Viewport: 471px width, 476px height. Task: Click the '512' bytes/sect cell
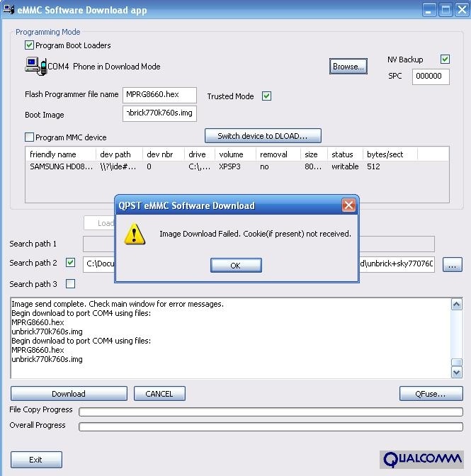pyautogui.click(x=373, y=166)
